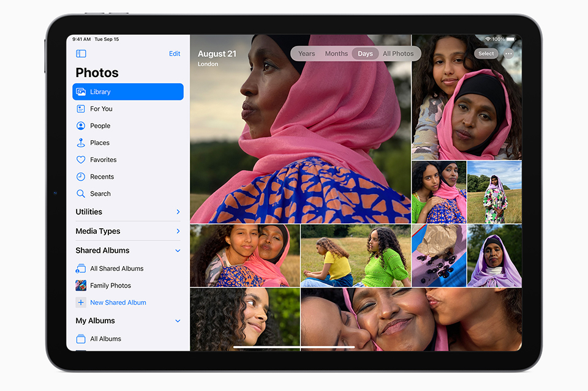Open photo of curly-haired girl in profile

click(245, 319)
